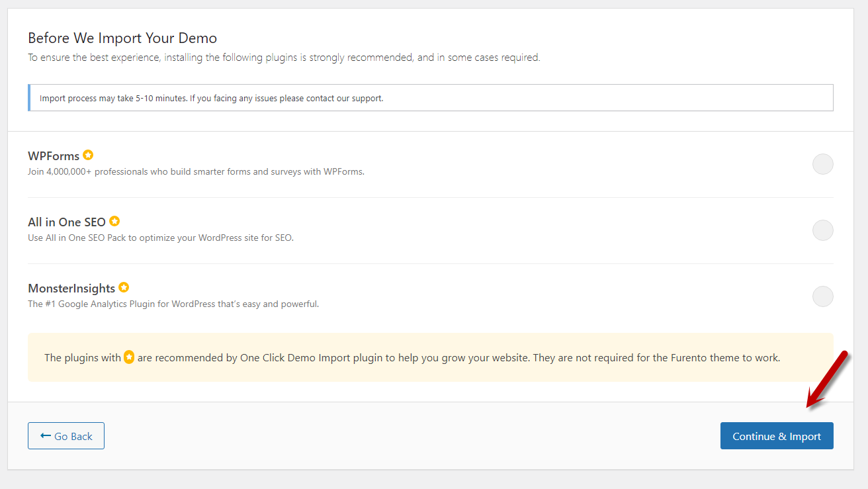Click the MonsterInsights plugin title
868x489 pixels.
[x=71, y=289]
